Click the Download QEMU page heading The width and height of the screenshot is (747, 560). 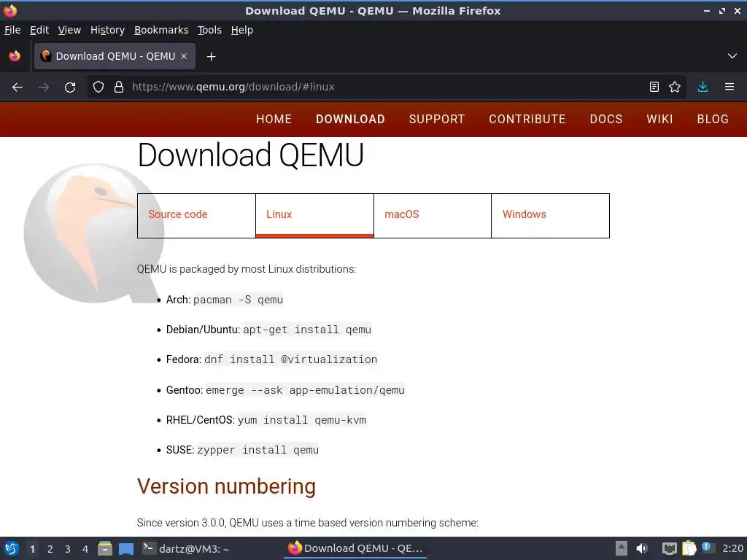(251, 155)
